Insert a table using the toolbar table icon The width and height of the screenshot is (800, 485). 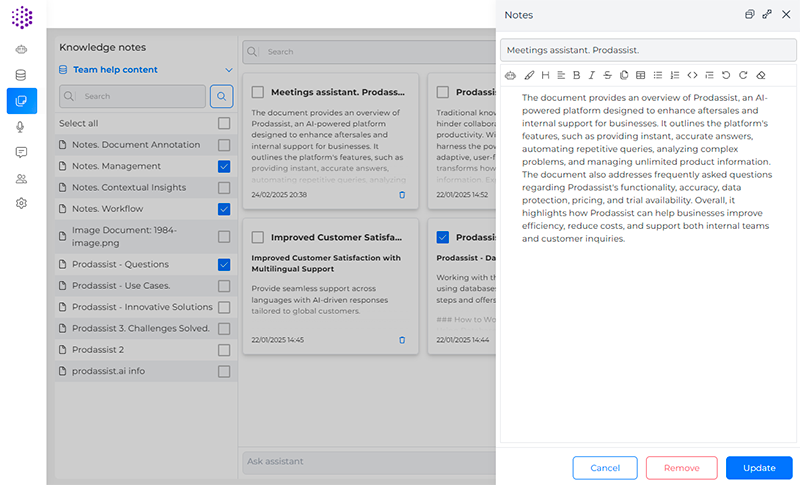pos(641,75)
